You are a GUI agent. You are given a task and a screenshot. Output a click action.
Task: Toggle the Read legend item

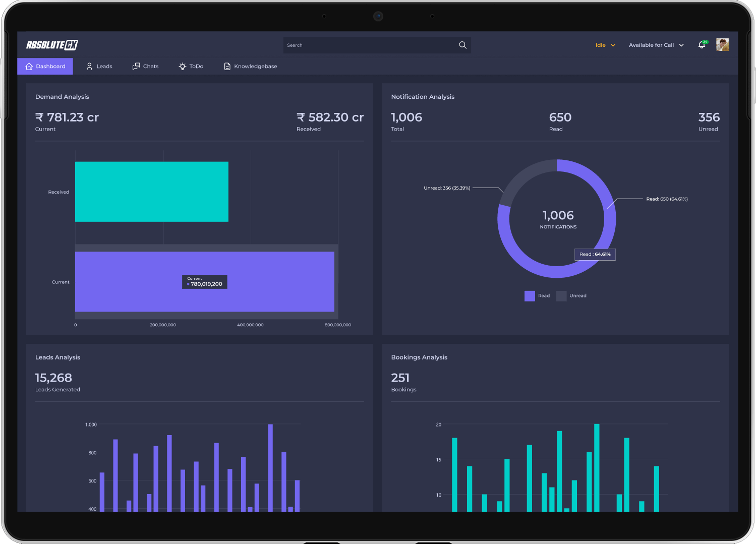(537, 296)
